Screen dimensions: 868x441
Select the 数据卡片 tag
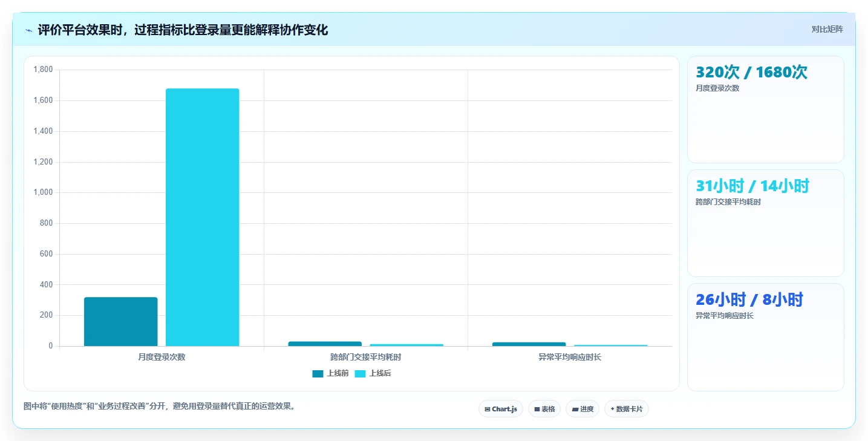pos(627,409)
